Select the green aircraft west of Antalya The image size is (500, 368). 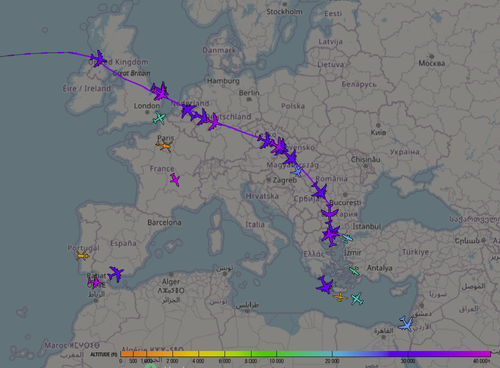tap(354, 271)
